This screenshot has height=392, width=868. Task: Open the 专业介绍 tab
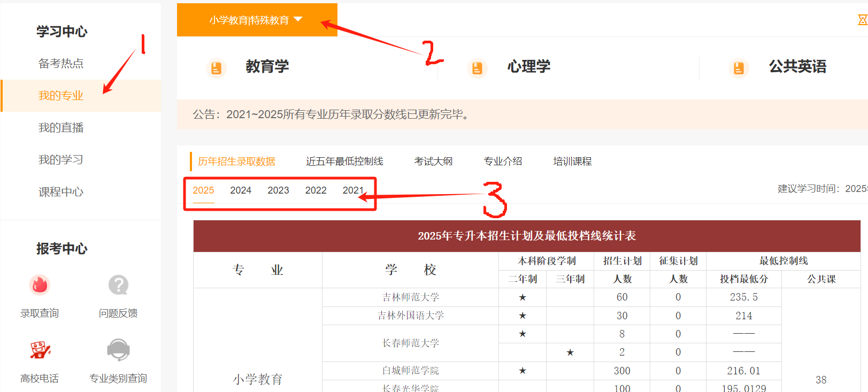click(x=503, y=162)
